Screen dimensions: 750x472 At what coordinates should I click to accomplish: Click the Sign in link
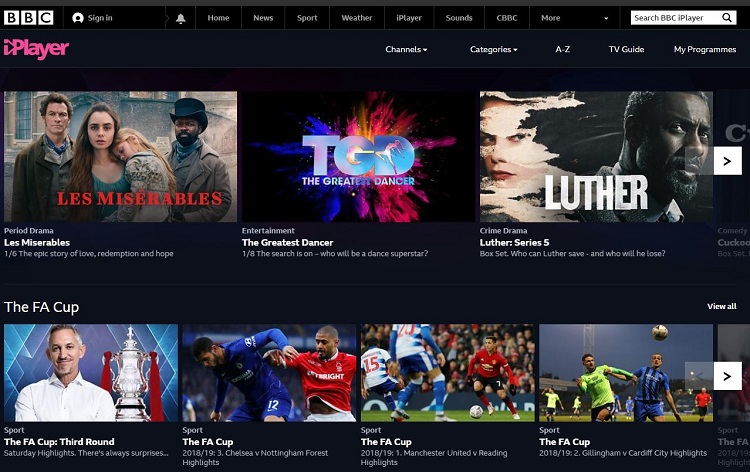coord(100,18)
